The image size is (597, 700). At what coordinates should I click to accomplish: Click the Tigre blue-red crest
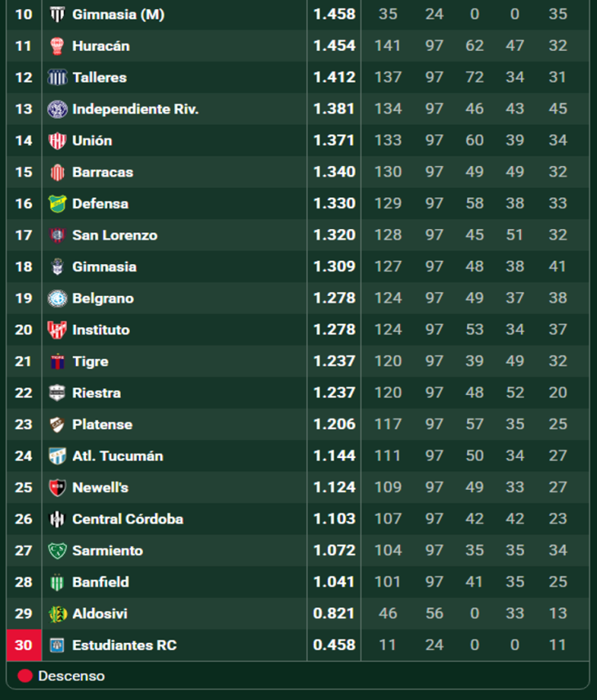[x=57, y=361]
